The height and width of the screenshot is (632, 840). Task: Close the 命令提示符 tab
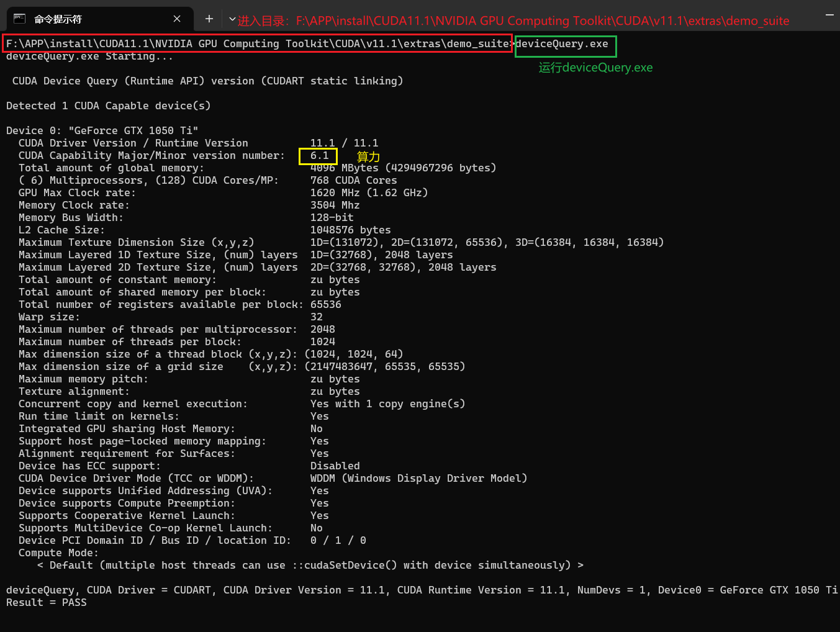point(177,19)
